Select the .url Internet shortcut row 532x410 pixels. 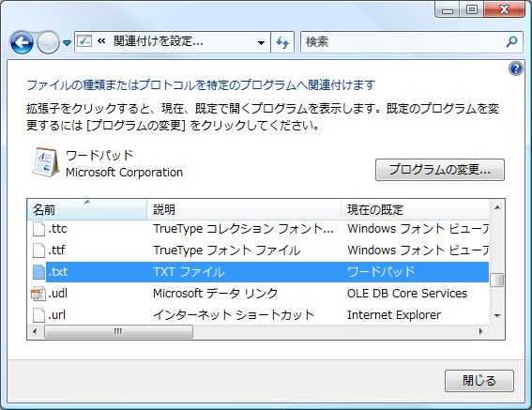[x=258, y=314]
